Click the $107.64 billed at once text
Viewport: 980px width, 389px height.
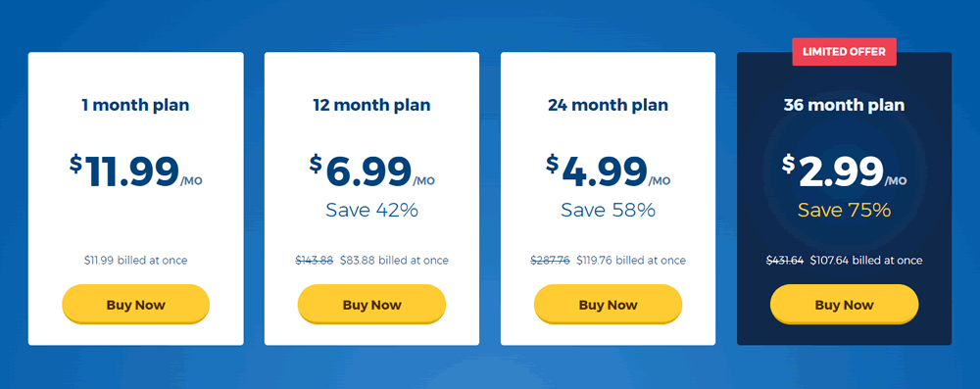coord(866,261)
